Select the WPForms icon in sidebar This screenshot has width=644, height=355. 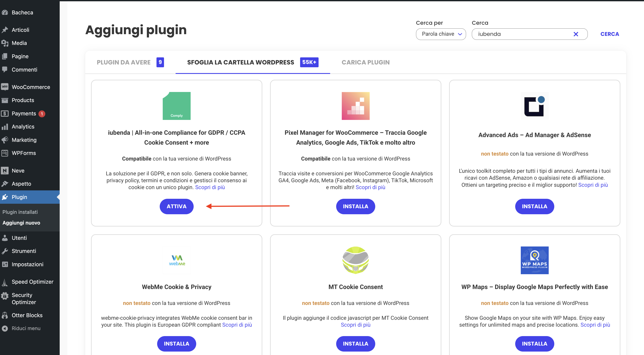point(5,153)
